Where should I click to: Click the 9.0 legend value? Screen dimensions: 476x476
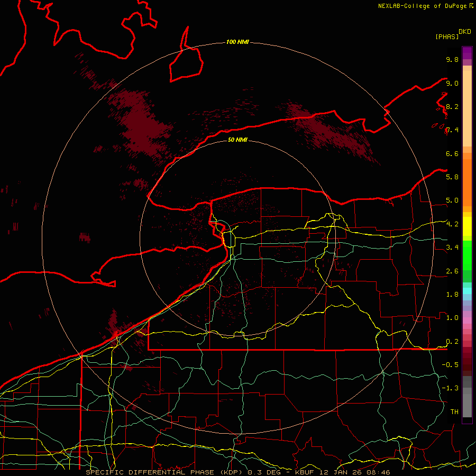click(x=452, y=83)
